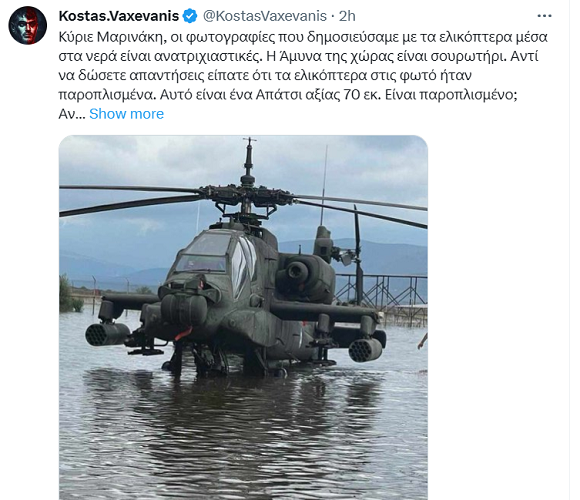Open Kostas.Vaxevanis profile avatar picture
Screen dimensions: 580x500
tap(28, 25)
